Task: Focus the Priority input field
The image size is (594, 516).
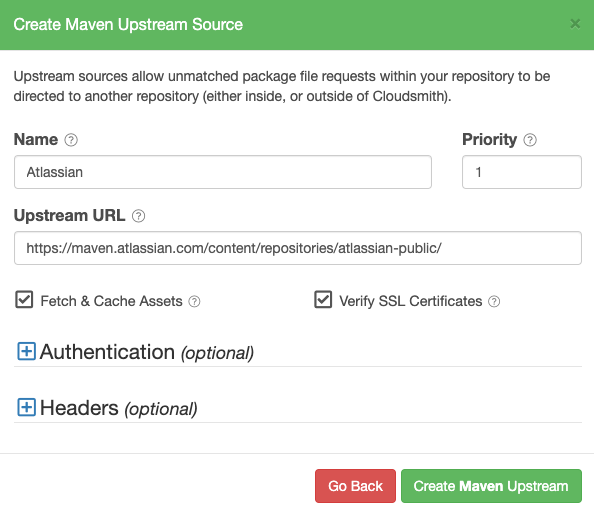Action: coord(522,172)
